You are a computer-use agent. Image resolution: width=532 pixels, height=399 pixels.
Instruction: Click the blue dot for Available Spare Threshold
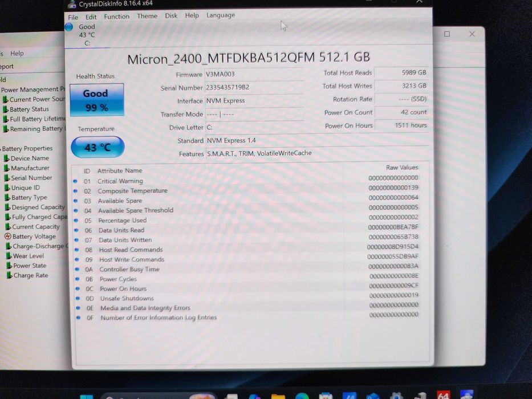[x=76, y=211]
